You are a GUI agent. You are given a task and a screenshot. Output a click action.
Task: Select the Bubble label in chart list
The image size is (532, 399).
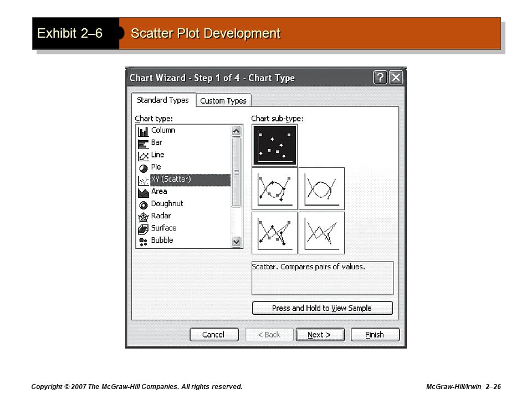click(x=162, y=240)
